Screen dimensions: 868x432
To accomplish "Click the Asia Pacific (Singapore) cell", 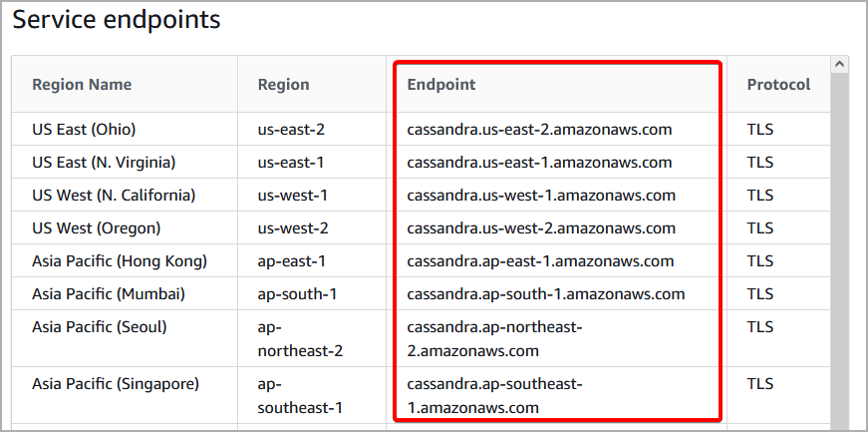I will [x=116, y=383].
